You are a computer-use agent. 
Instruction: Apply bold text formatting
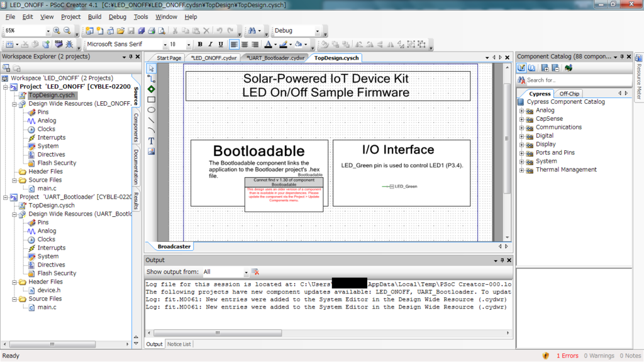coord(200,45)
